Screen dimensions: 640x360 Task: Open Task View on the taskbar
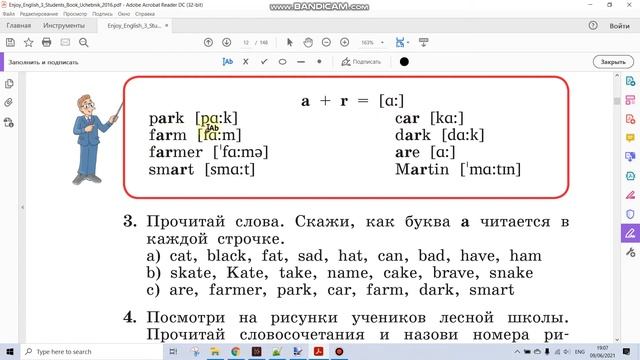coord(173,351)
